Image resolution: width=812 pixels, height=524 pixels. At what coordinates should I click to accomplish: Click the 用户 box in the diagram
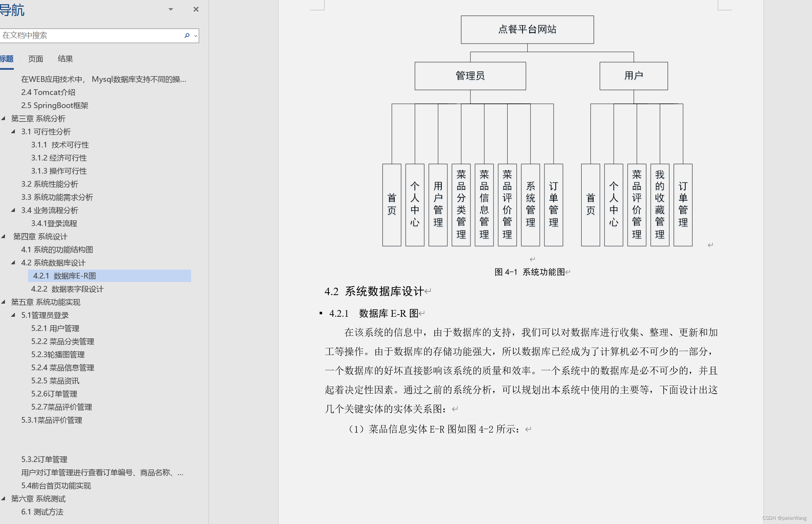pos(634,76)
